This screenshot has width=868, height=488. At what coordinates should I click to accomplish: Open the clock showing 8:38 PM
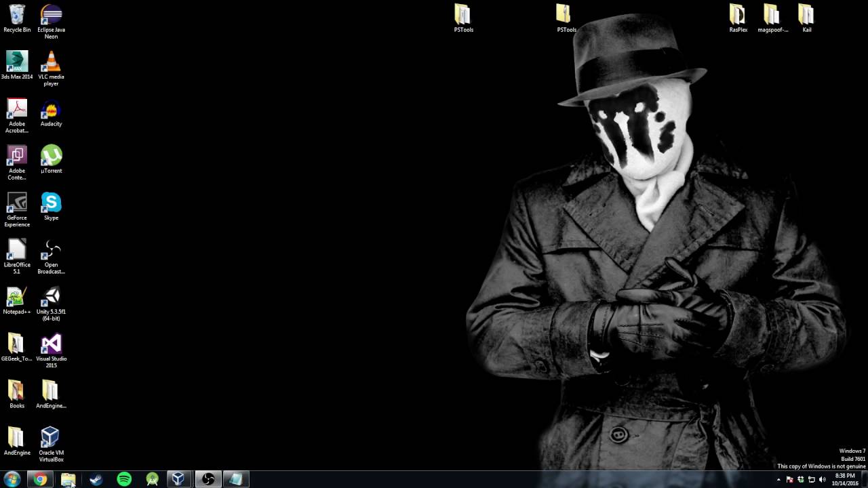[x=845, y=479]
